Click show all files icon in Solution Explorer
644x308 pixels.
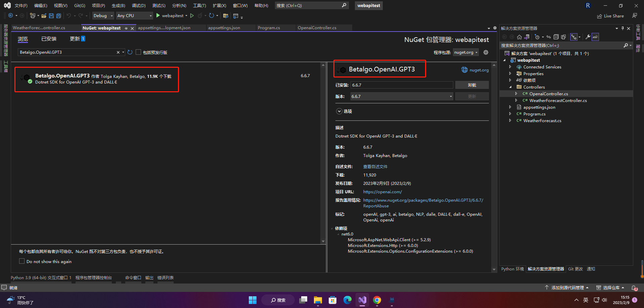tap(563, 37)
